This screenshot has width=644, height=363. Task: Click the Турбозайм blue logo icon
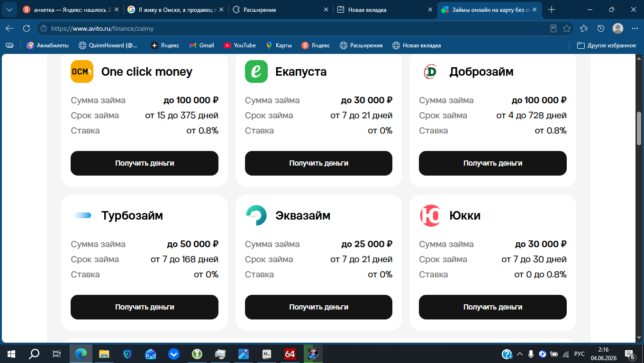[x=82, y=215]
